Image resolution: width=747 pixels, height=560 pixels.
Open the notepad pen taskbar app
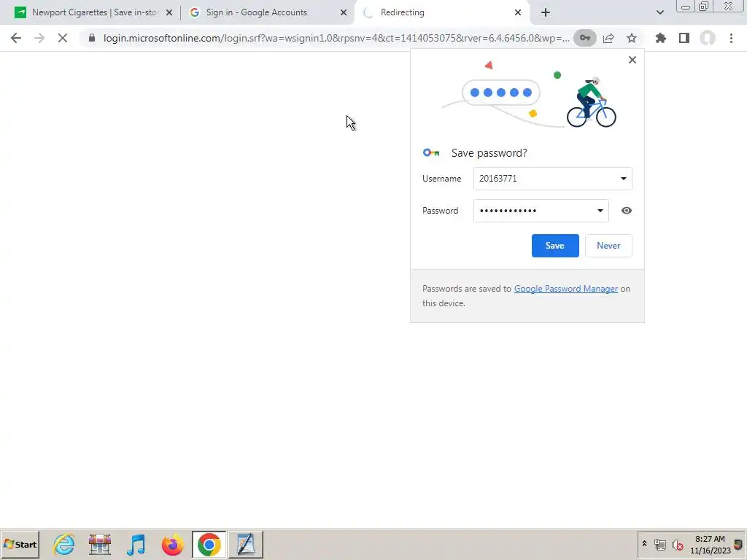tap(246, 544)
